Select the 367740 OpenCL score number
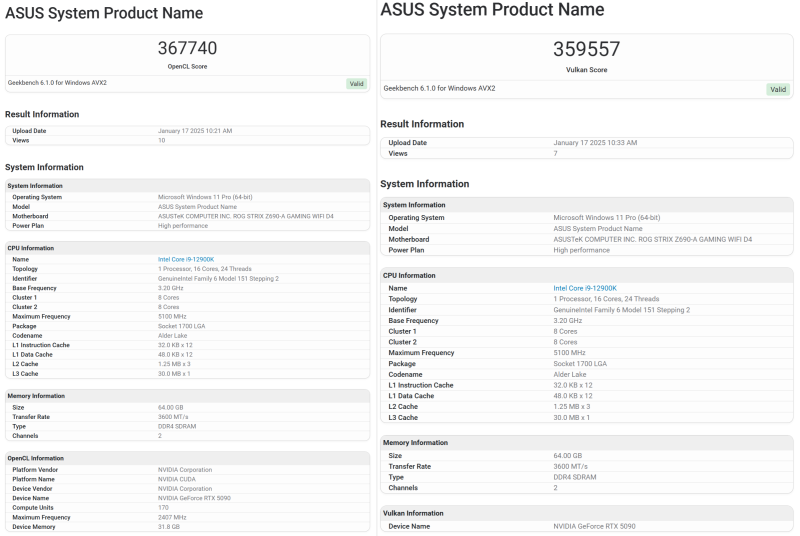This screenshot has height=536, width=800. (187, 48)
